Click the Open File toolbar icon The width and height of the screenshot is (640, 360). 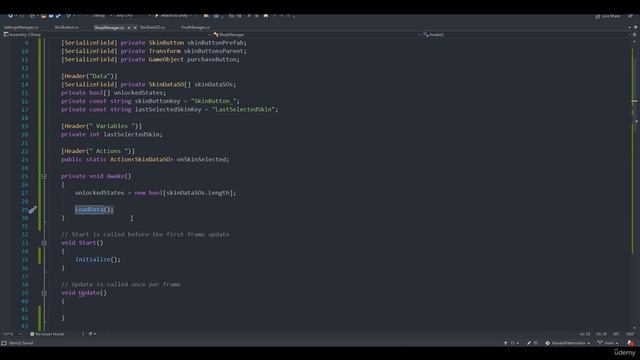(43, 16)
